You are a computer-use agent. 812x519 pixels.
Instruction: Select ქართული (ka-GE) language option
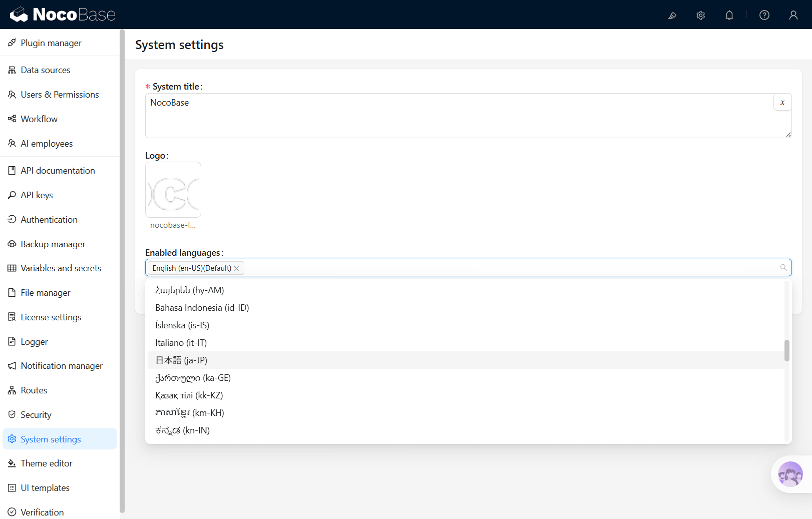pos(466,378)
